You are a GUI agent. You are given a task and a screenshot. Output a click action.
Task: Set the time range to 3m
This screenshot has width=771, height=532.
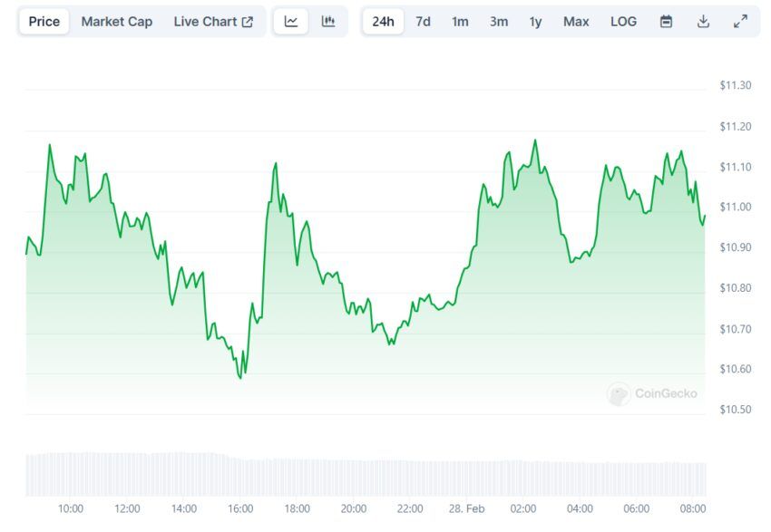coord(499,22)
